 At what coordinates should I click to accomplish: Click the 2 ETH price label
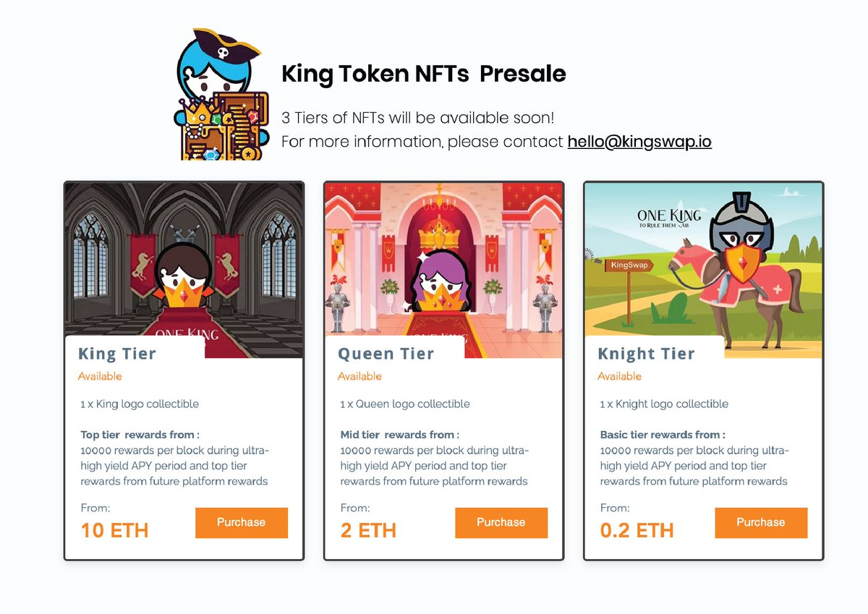(368, 530)
